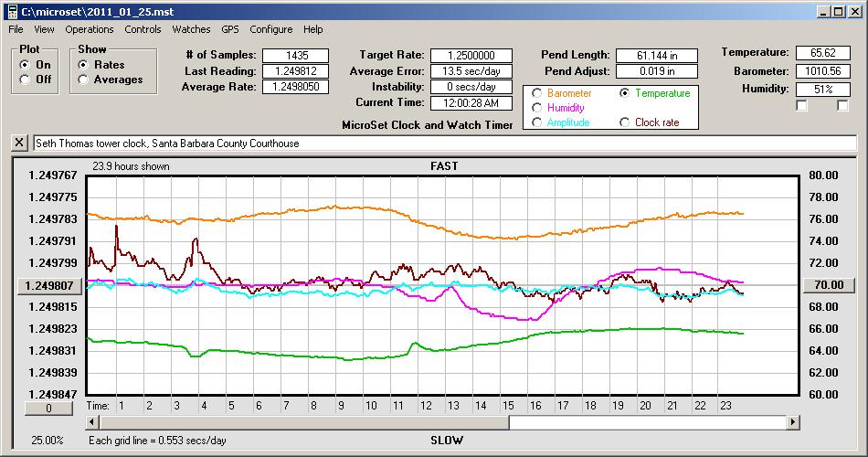
Task: Click the Temperature reading field
Action: pos(822,53)
